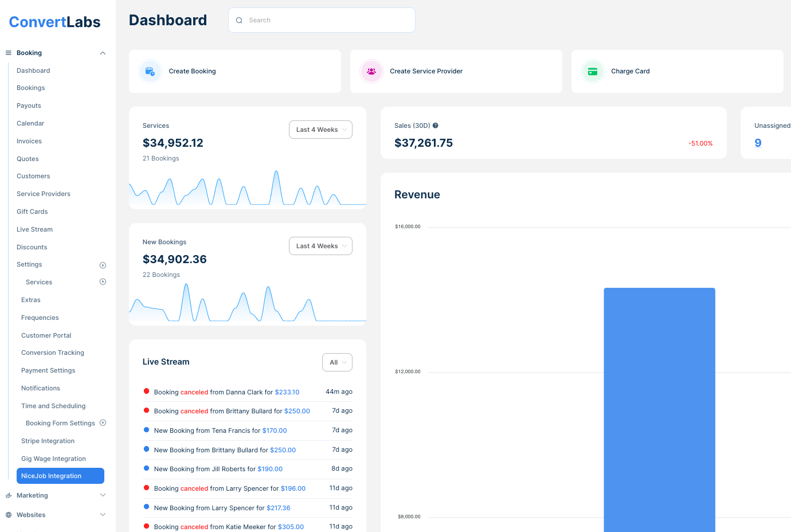Click the Search input field
The width and height of the screenshot is (791, 532).
328,21
